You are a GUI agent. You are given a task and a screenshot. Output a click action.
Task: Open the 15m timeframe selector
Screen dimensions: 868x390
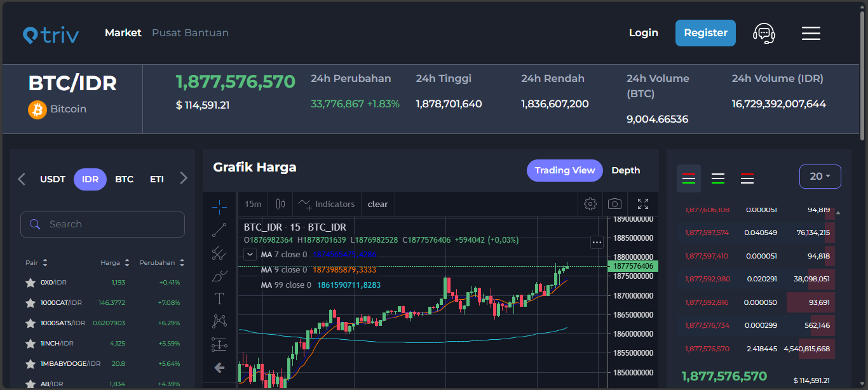tap(253, 204)
